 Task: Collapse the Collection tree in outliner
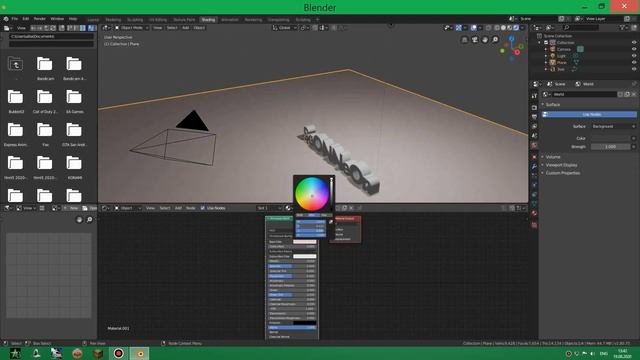(x=540, y=42)
